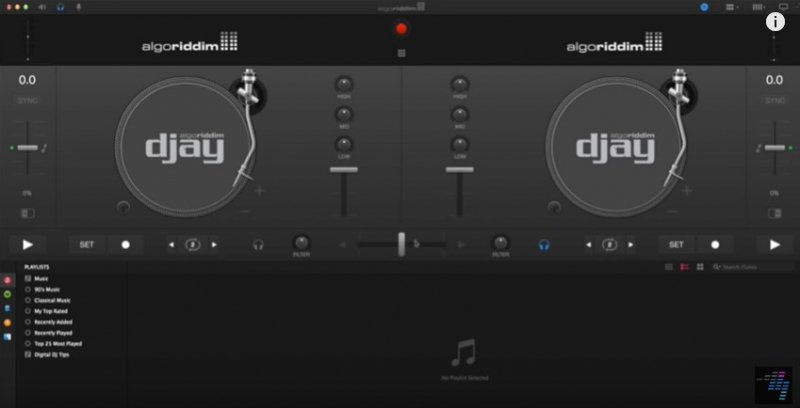Click the blue headphones icon in title bar

click(60, 7)
